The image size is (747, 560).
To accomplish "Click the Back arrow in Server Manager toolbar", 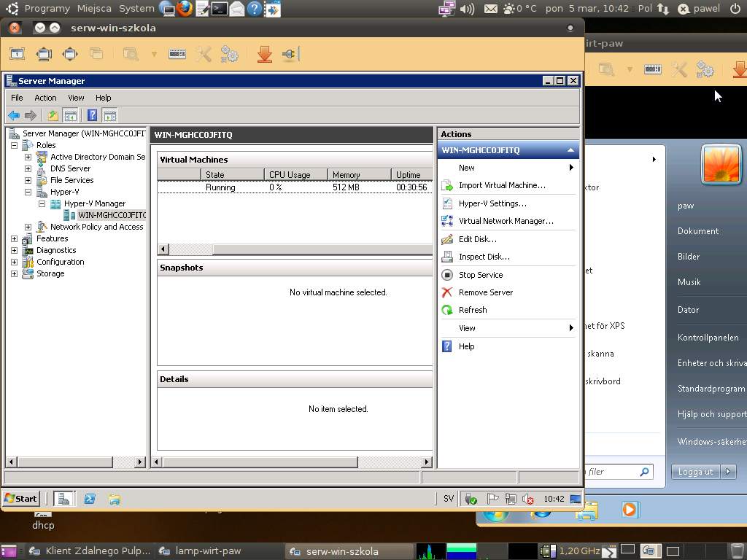I will click(x=14, y=115).
